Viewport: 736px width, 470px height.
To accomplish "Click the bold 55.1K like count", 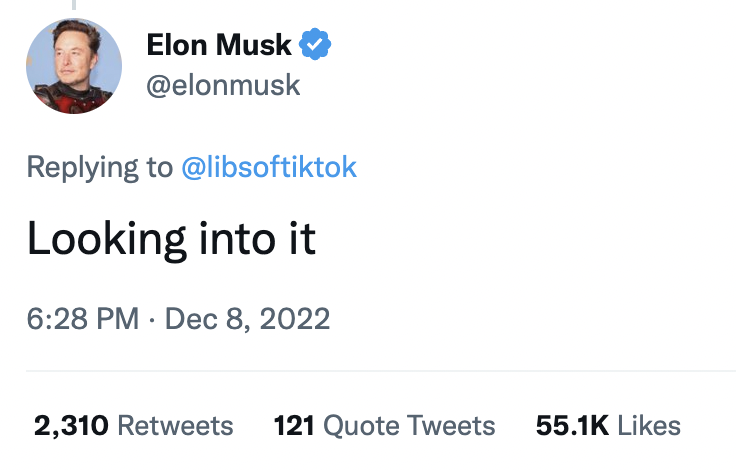I will click(x=572, y=425).
